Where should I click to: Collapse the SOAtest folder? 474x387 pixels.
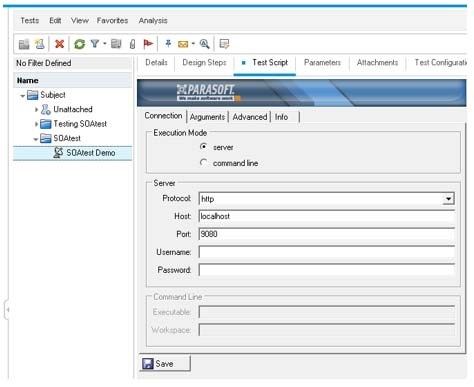click(36, 139)
